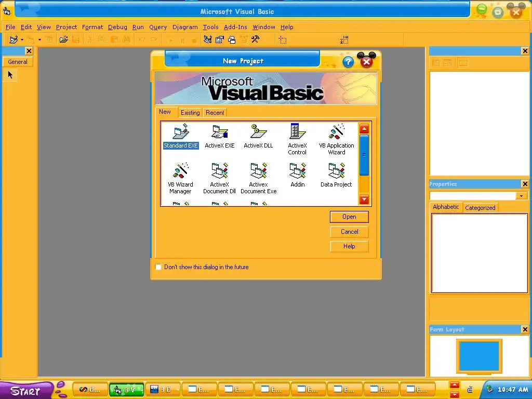Click the project list scroll-down arrow

(364, 199)
